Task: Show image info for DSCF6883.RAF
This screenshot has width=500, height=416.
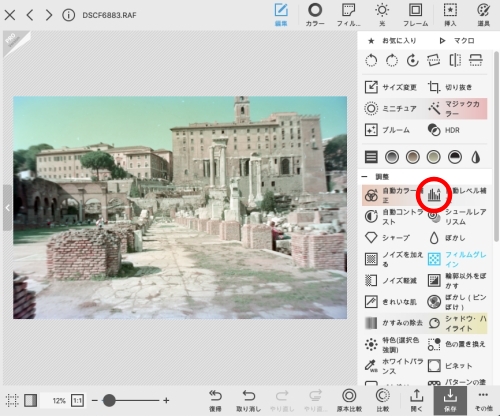Action: click(x=68, y=15)
